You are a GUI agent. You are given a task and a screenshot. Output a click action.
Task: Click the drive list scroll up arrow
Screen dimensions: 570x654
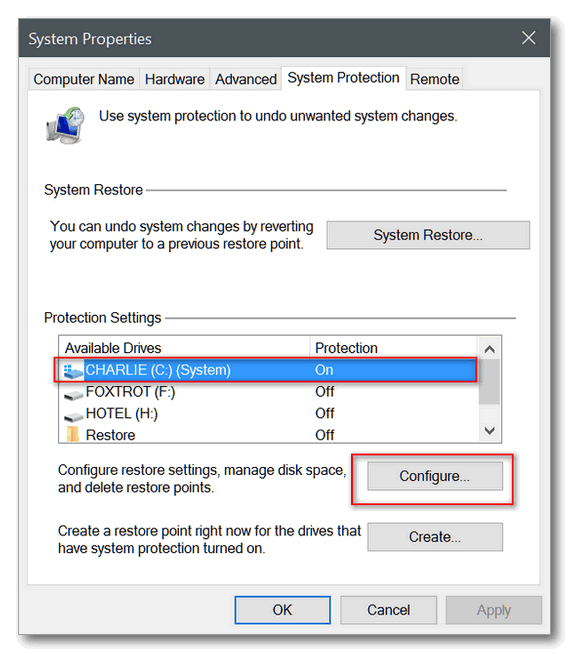point(490,349)
